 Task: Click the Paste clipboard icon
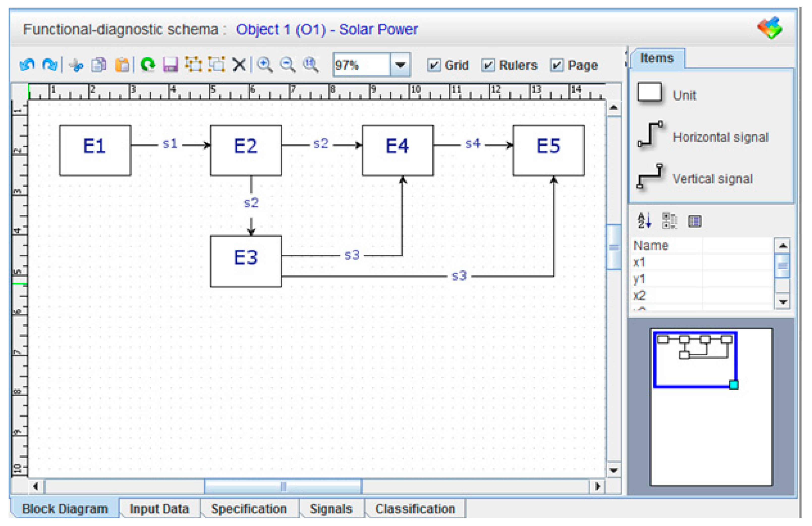pyautogui.click(x=122, y=65)
